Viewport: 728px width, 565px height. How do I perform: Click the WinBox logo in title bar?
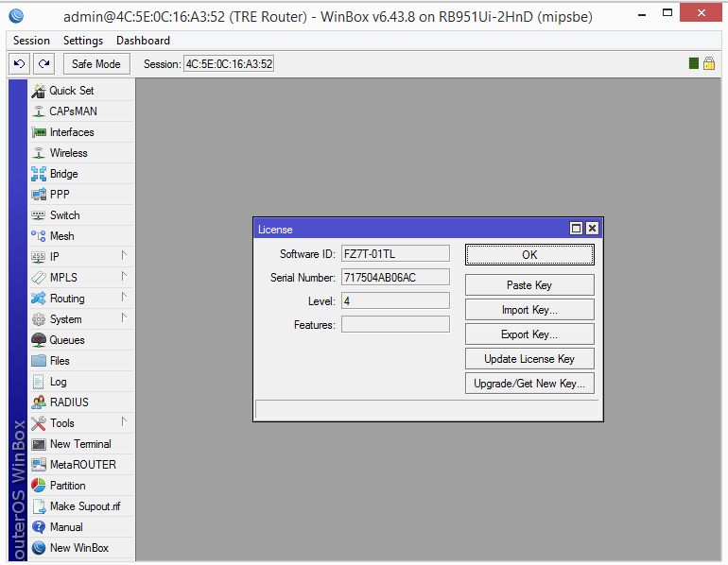(x=16, y=16)
